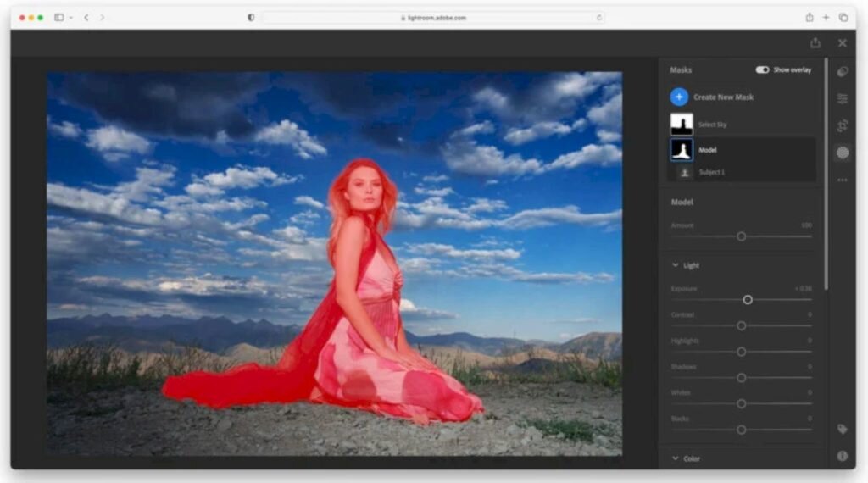Toggle the Show overlay switch
This screenshot has width=868, height=483.
point(762,69)
